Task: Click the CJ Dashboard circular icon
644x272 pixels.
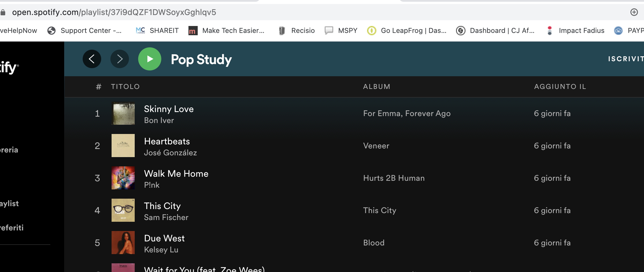Action: tap(460, 31)
